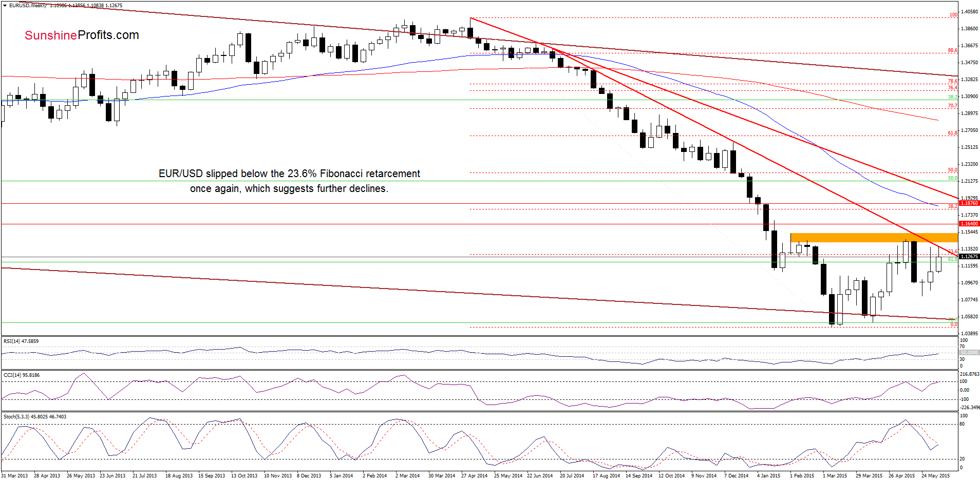Click the 2 Mar 2014 date label
This screenshot has width=980, height=480.
pos(407,476)
